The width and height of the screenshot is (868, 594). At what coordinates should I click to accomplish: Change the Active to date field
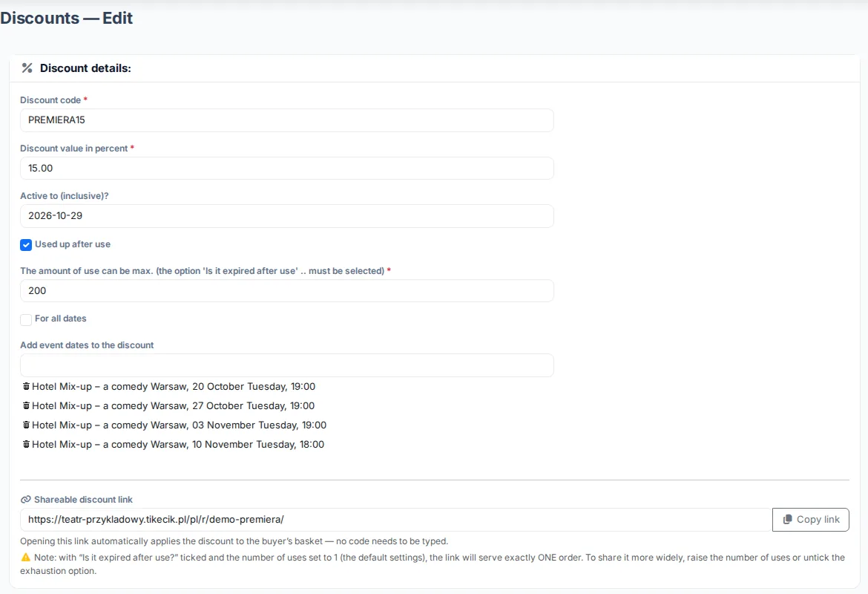287,216
